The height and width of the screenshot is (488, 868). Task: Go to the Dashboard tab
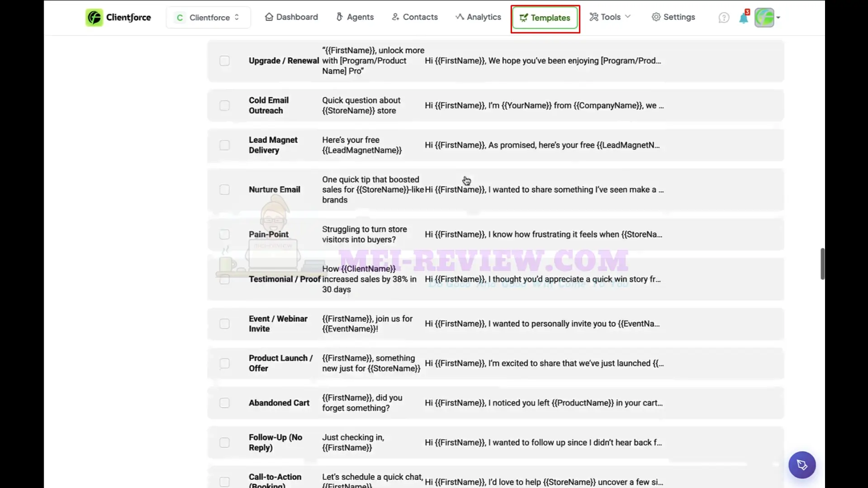pyautogui.click(x=291, y=17)
